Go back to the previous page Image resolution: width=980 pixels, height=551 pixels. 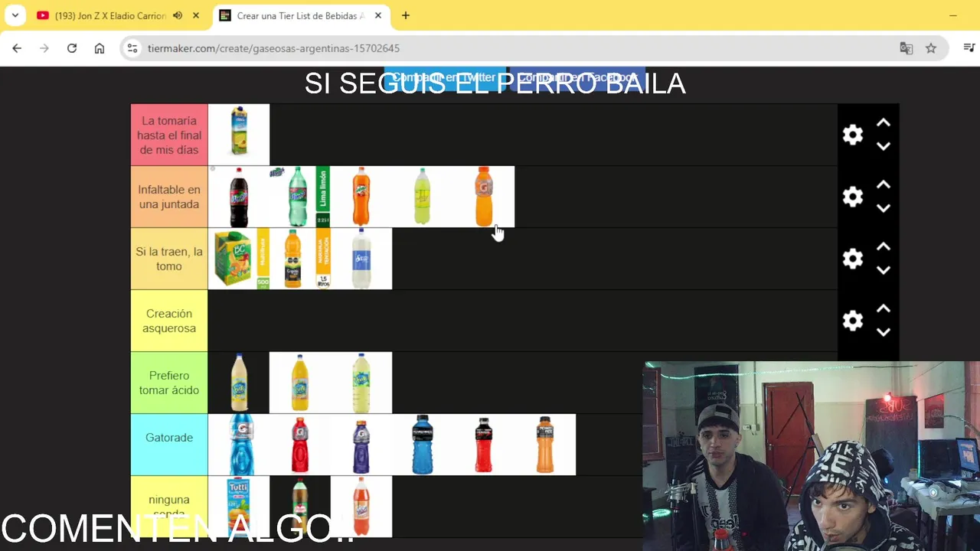point(17,48)
